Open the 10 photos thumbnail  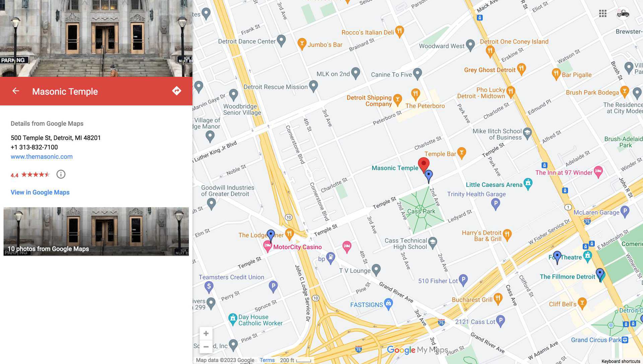click(x=96, y=231)
